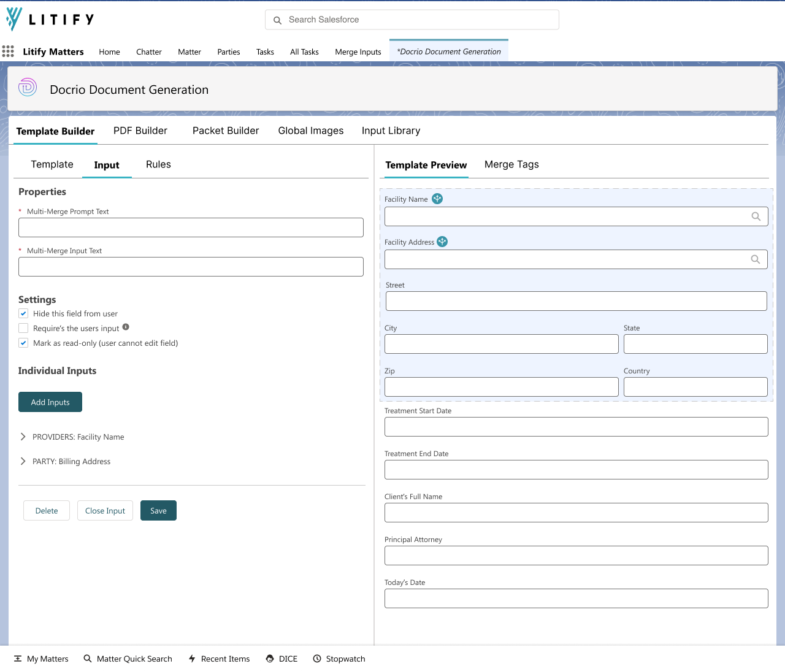Uncheck Hide this field from user
Image resolution: width=785 pixels, height=672 pixels.
tap(23, 313)
